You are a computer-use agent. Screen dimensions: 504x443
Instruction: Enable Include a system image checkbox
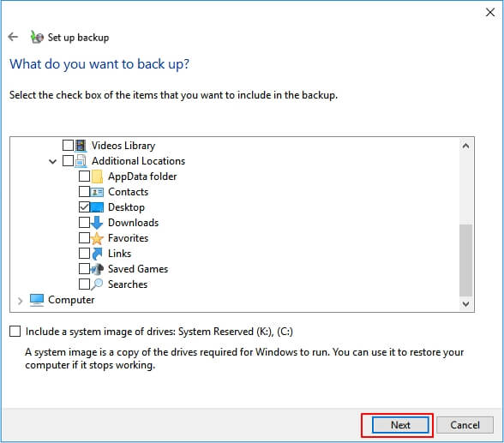[15, 332]
